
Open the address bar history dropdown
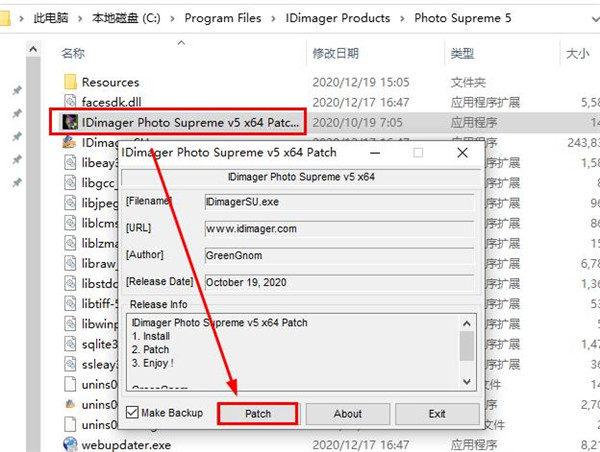point(595,18)
